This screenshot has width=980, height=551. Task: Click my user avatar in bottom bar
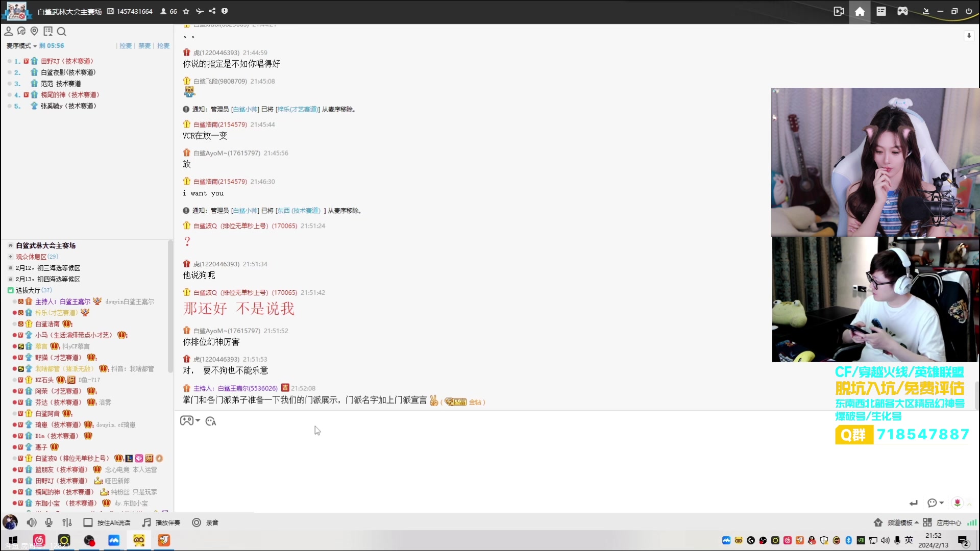point(10,522)
